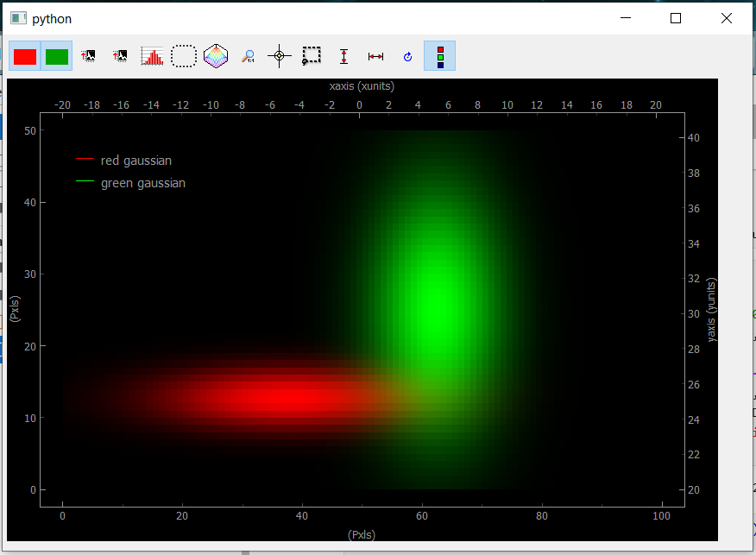
Task: Open the red histogram tool
Action: coord(152,56)
